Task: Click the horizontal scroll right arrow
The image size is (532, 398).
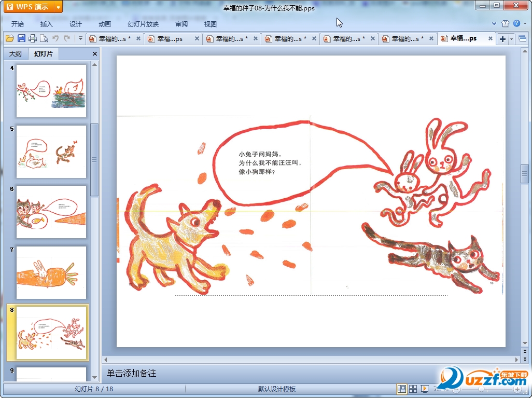Action: tap(517, 360)
